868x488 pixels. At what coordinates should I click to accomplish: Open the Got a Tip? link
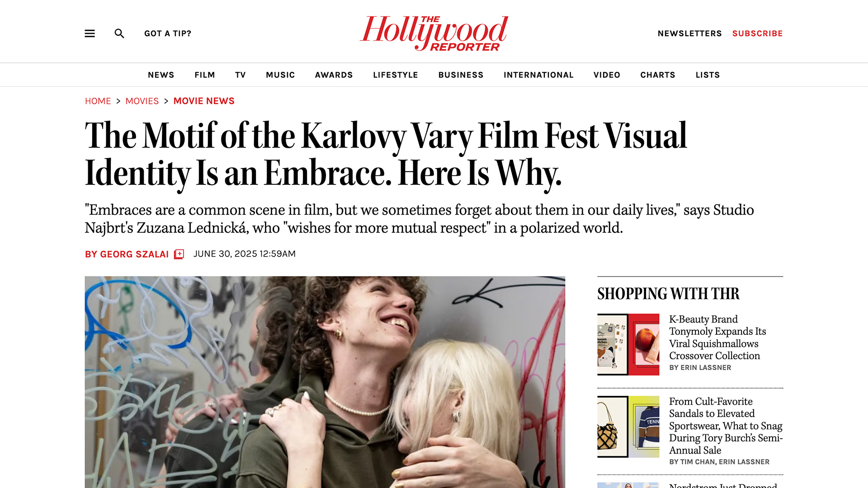[x=168, y=33]
